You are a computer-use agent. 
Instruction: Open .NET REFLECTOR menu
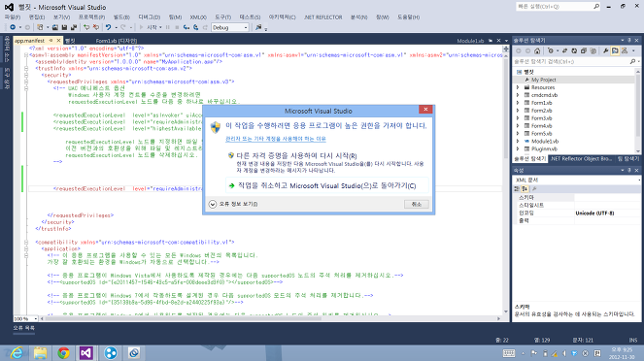pyautogui.click(x=323, y=17)
